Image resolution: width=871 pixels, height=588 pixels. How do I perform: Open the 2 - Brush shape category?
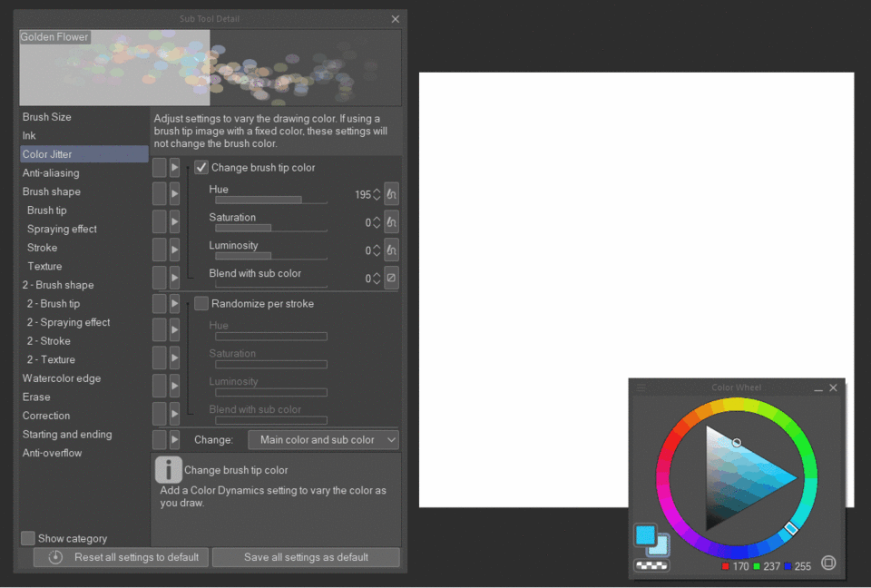[x=83, y=285]
